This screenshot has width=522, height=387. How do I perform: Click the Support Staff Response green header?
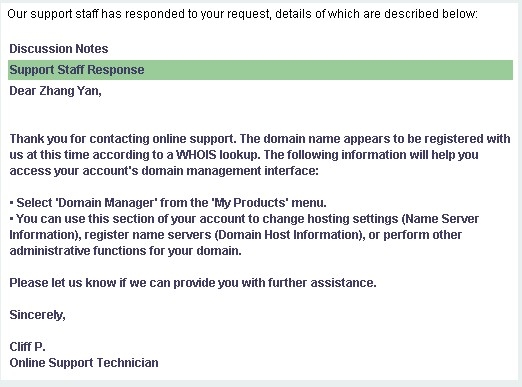point(260,70)
